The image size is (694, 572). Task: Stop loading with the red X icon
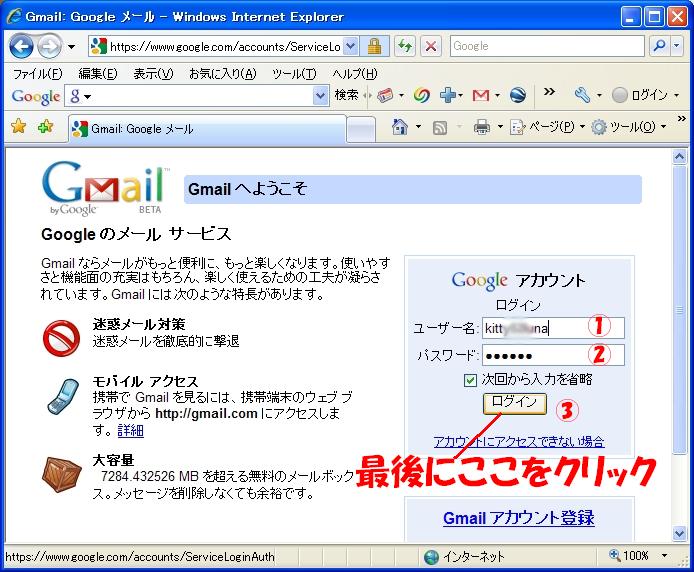tap(431, 46)
